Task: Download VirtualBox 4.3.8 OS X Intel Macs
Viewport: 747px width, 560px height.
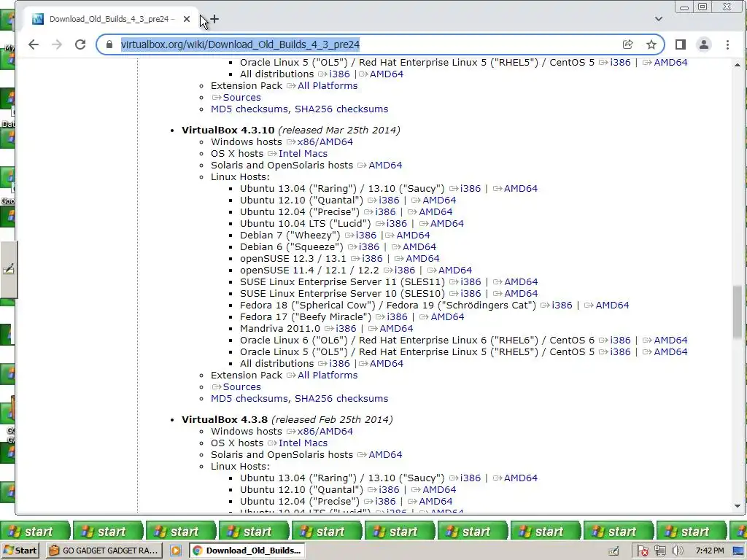Action: pos(303,443)
